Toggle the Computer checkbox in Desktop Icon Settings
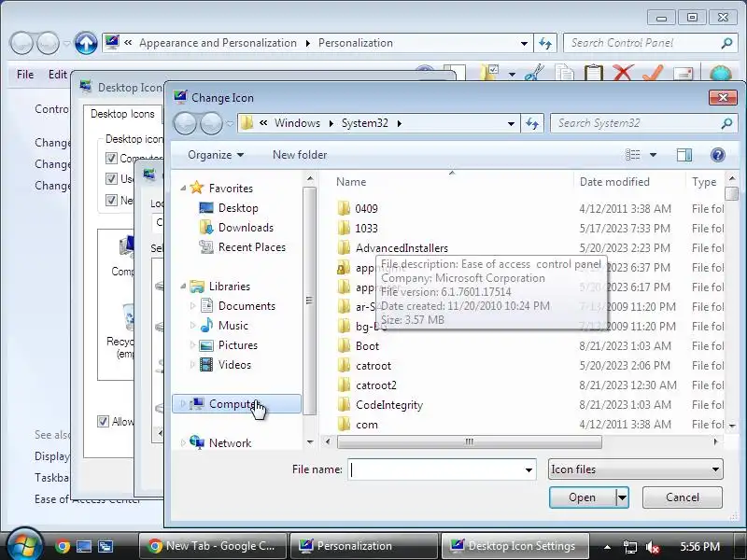This screenshot has height=560, width=747. pyautogui.click(x=111, y=158)
